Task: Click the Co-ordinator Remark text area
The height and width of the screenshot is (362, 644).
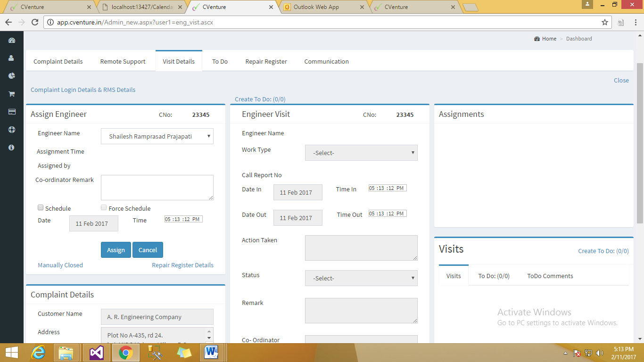Action: pyautogui.click(x=157, y=188)
